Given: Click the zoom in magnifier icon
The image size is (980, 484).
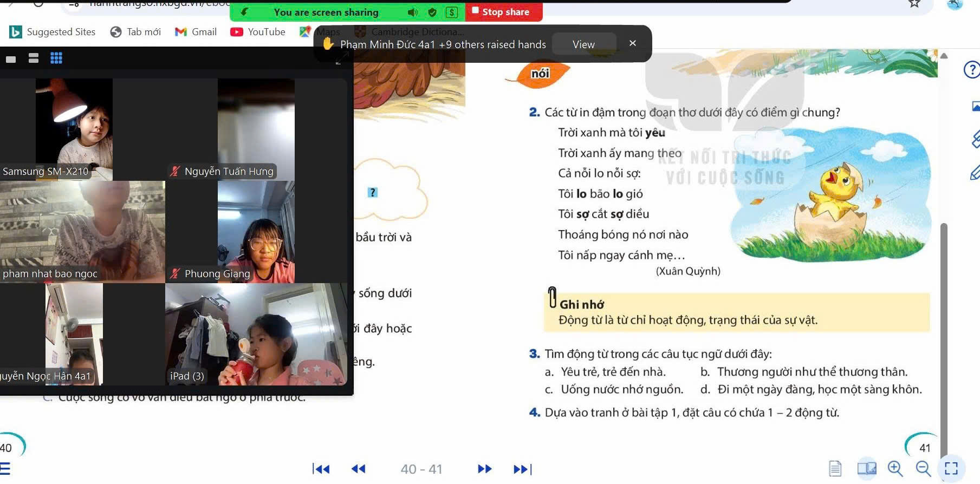Looking at the screenshot, I should [x=895, y=468].
